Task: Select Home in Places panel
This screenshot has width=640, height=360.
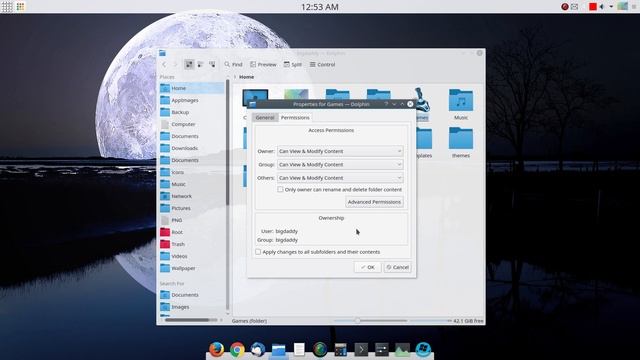Action: pyautogui.click(x=192, y=88)
